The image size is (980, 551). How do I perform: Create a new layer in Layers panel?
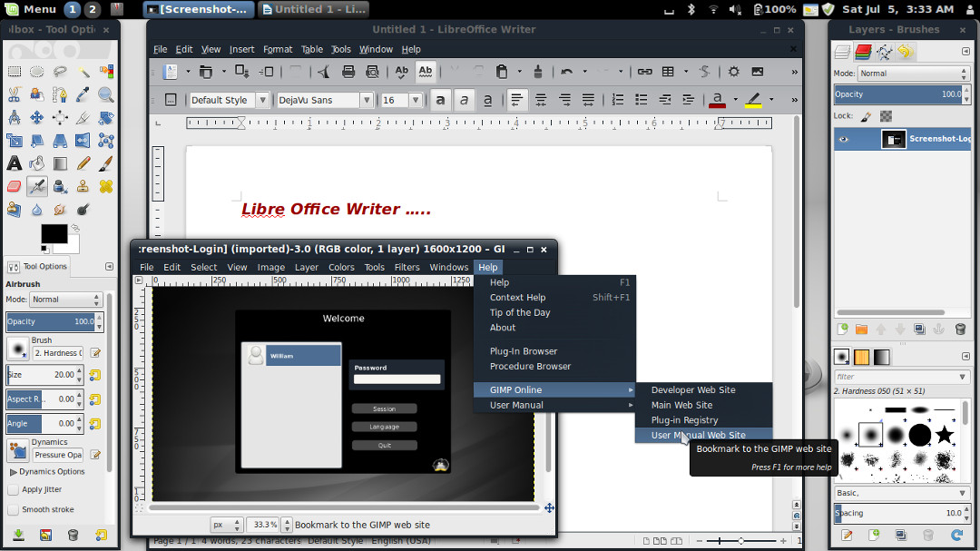[x=842, y=330]
